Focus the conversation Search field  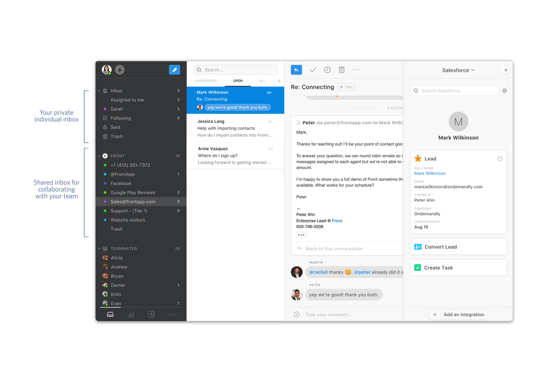pos(235,70)
